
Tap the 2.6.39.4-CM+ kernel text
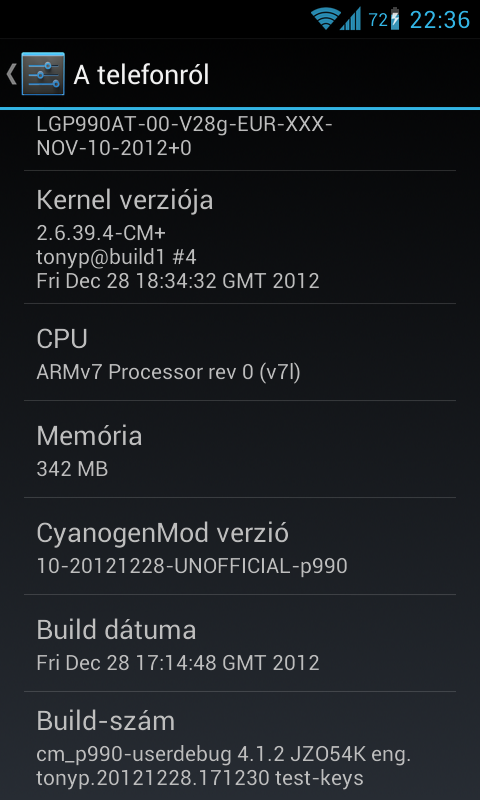tap(101, 233)
